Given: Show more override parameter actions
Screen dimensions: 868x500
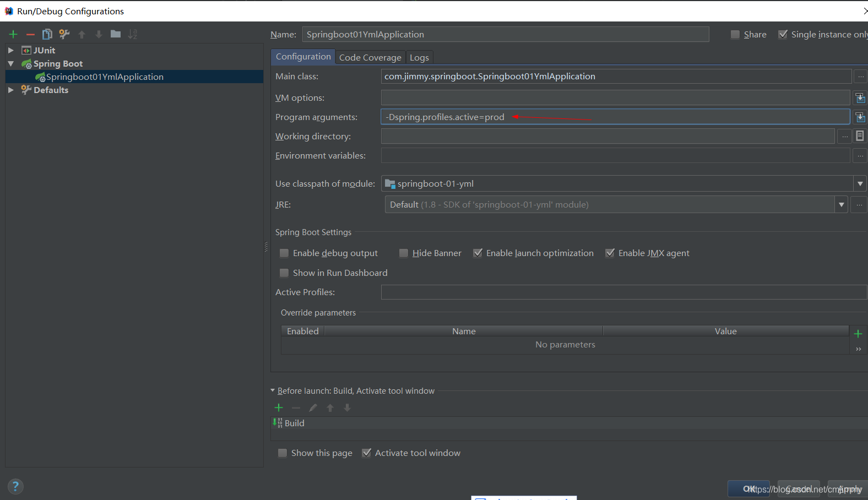Looking at the screenshot, I should (859, 349).
